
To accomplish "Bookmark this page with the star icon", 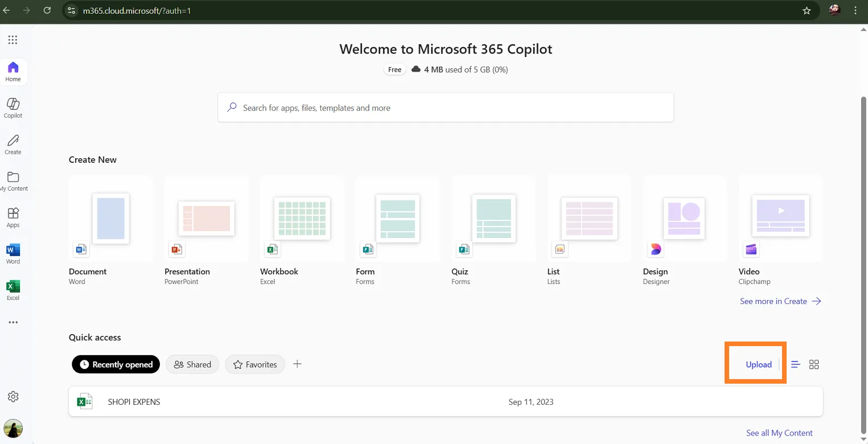I will (x=807, y=10).
